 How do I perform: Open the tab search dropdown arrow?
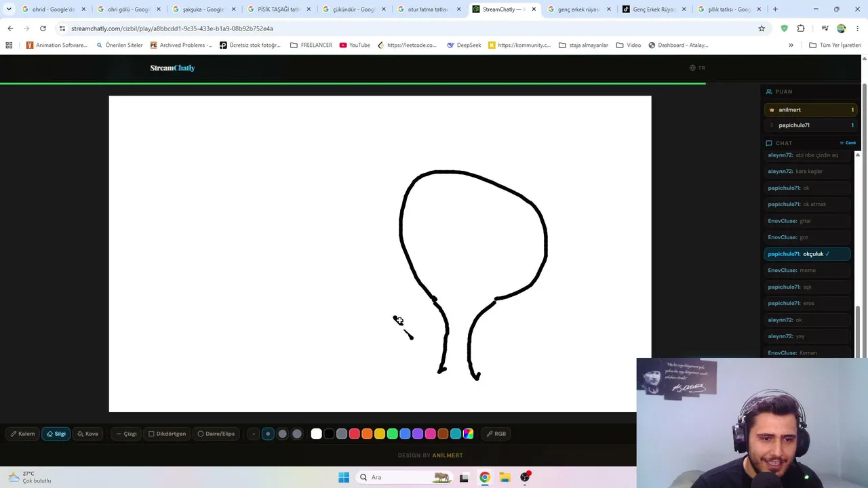pyautogui.click(x=9, y=9)
